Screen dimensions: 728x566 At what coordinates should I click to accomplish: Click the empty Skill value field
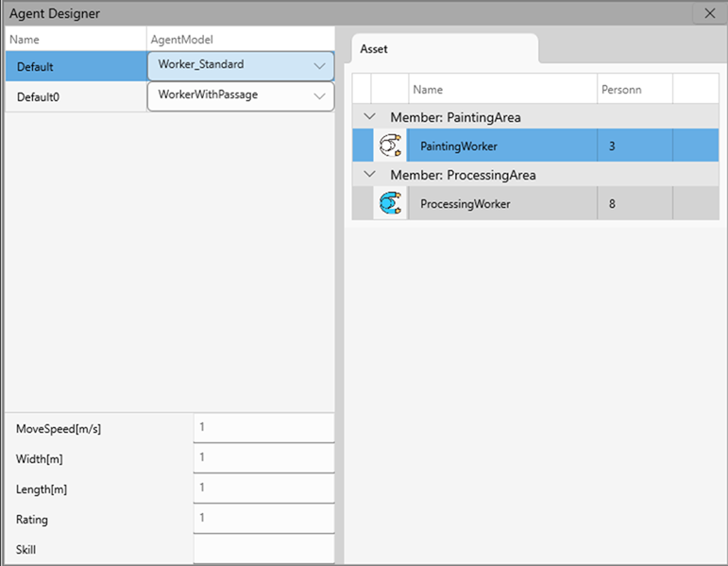(263, 549)
